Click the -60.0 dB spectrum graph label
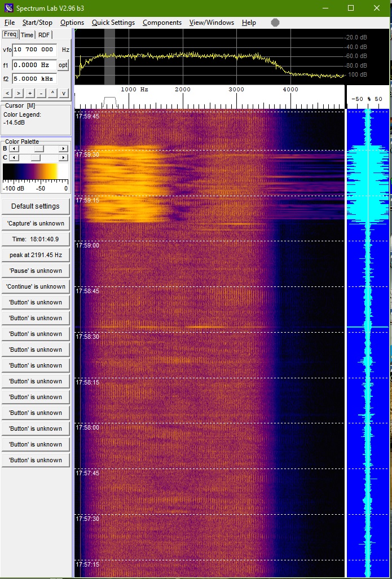This screenshot has height=579, width=392. click(356, 56)
